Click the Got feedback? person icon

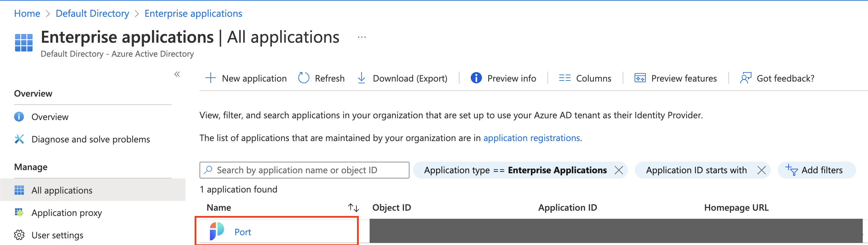point(745,78)
